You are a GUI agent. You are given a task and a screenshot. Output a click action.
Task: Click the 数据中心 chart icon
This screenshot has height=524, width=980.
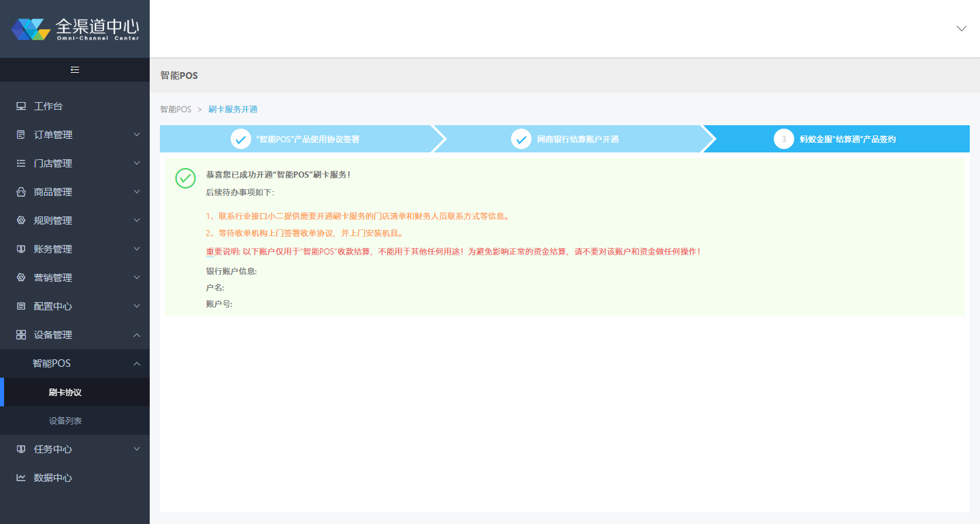21,478
